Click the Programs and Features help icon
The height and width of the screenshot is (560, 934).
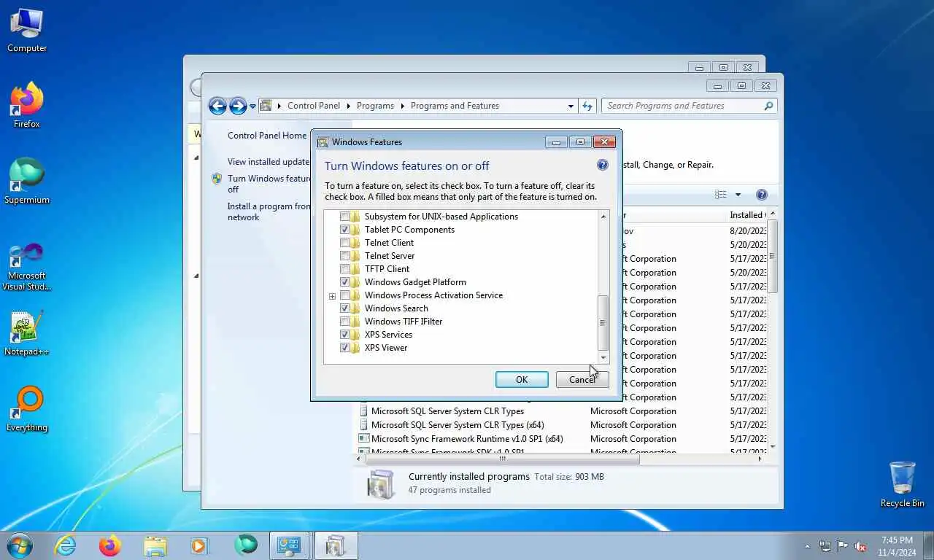[762, 195]
